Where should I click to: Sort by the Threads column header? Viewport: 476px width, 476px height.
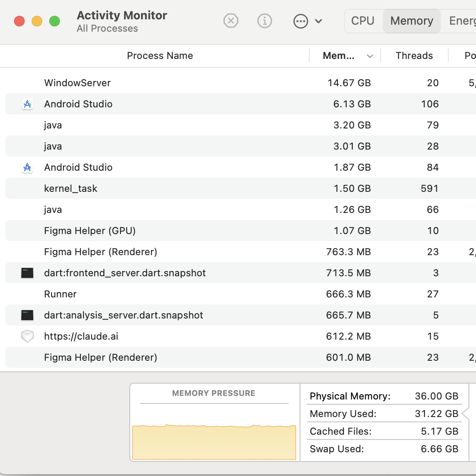414,56
